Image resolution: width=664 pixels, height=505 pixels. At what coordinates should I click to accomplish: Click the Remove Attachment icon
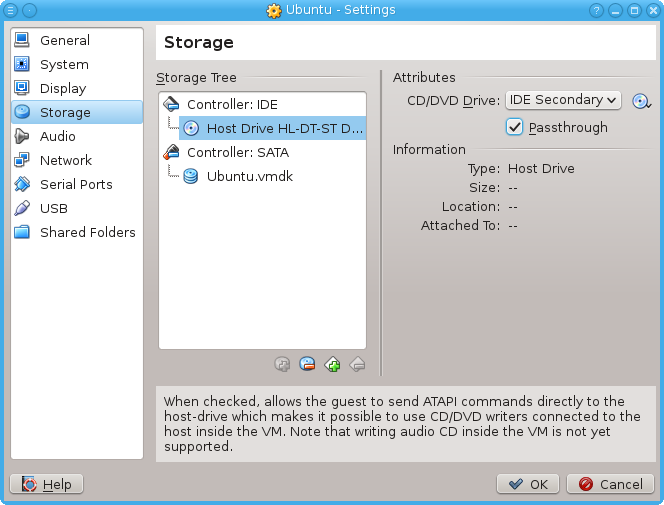pyautogui.click(x=307, y=364)
